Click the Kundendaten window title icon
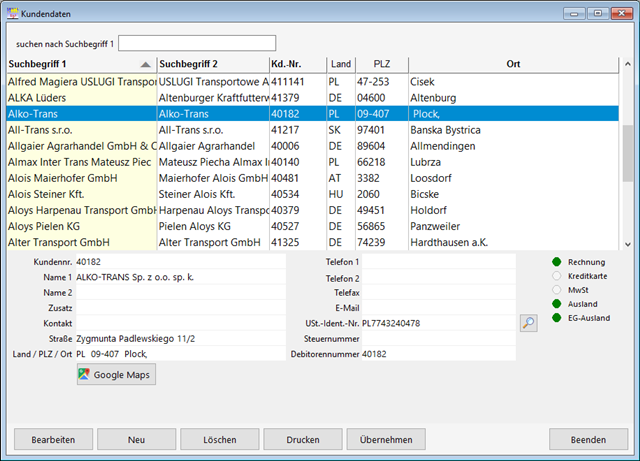The width and height of the screenshot is (640, 461). point(13,13)
